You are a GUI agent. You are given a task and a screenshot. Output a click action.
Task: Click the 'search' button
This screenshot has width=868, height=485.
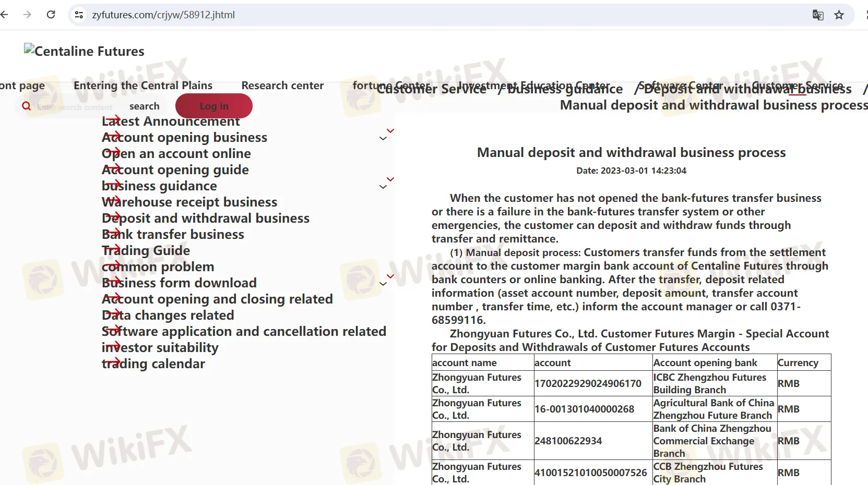pos(144,106)
